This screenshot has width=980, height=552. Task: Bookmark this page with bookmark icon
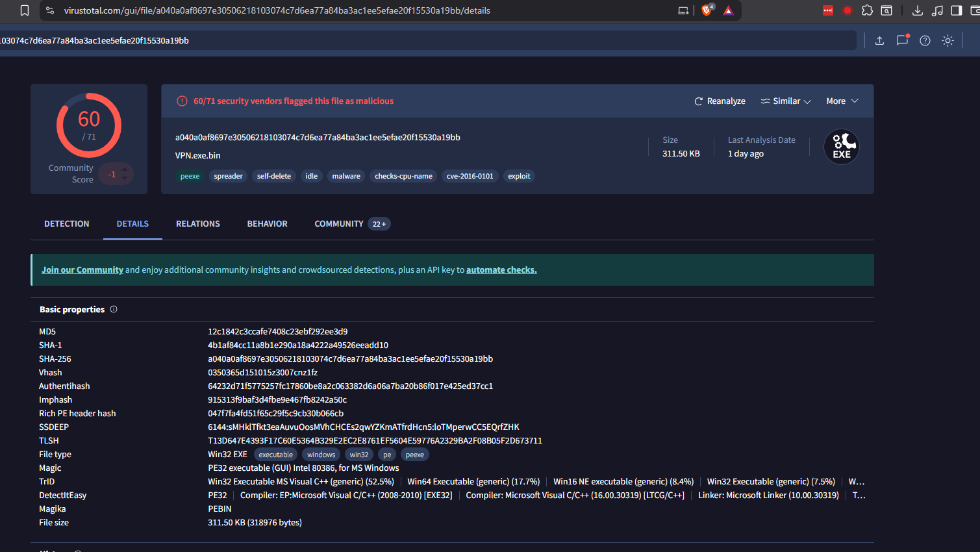pos(25,10)
